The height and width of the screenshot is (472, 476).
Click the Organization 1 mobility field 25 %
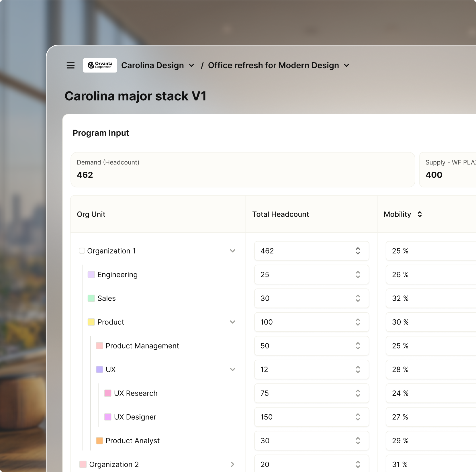coord(431,251)
